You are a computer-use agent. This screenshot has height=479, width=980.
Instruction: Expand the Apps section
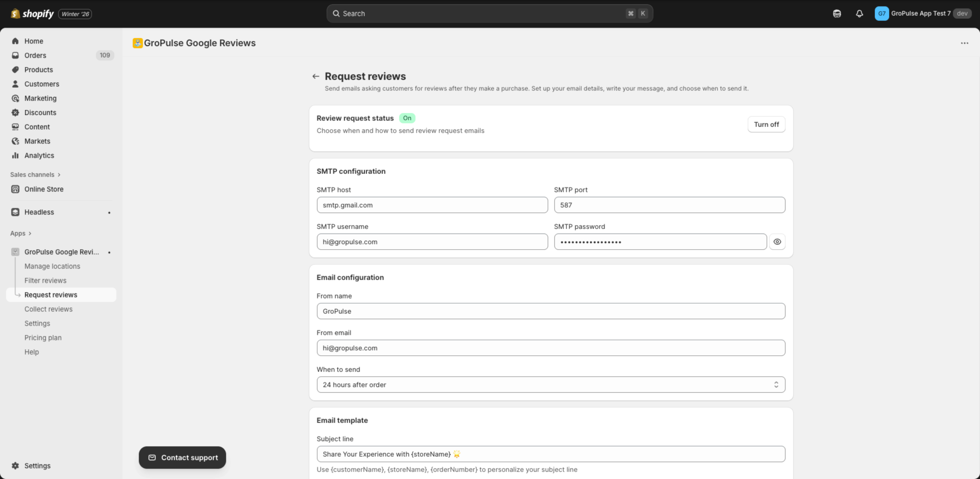point(21,233)
